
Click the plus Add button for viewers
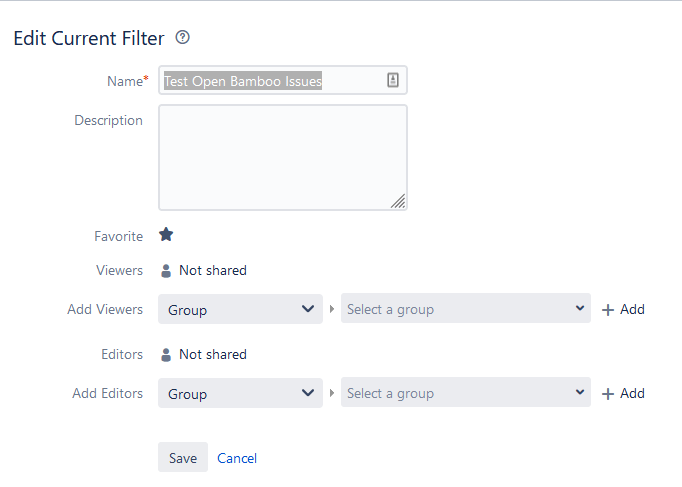coord(623,310)
